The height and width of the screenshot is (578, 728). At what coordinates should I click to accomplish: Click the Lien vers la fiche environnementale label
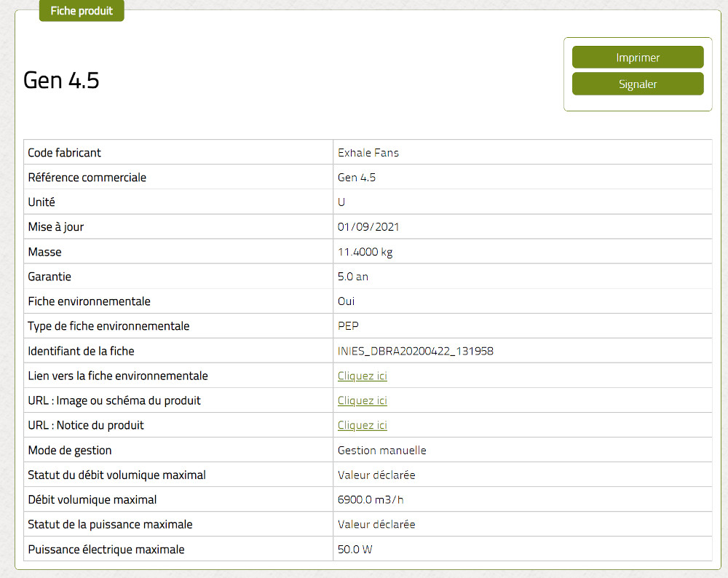[118, 376]
